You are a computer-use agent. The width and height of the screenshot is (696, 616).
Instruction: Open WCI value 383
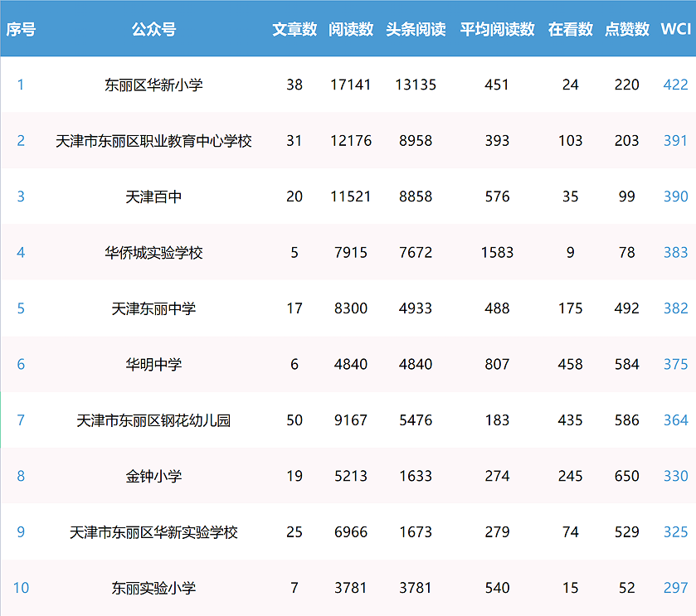click(675, 253)
